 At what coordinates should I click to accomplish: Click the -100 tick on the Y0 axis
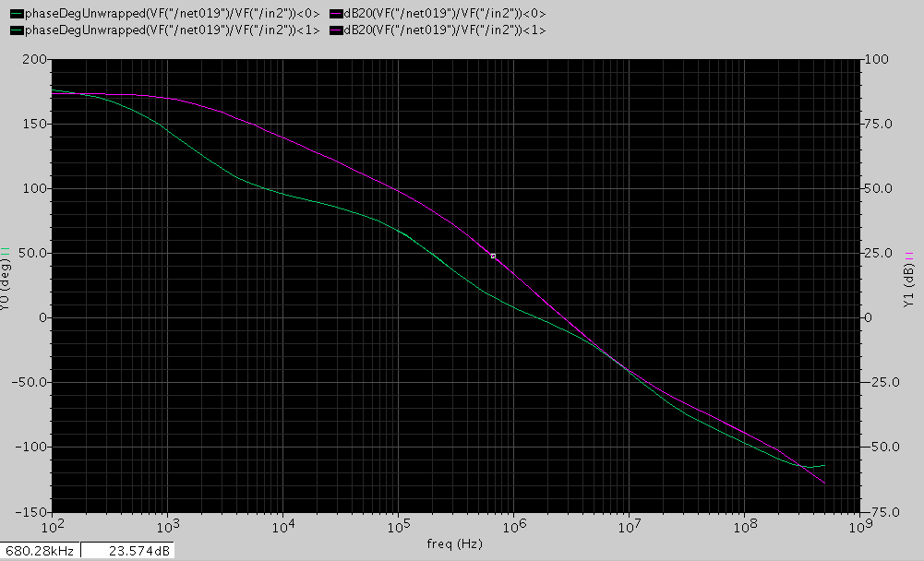(30, 447)
